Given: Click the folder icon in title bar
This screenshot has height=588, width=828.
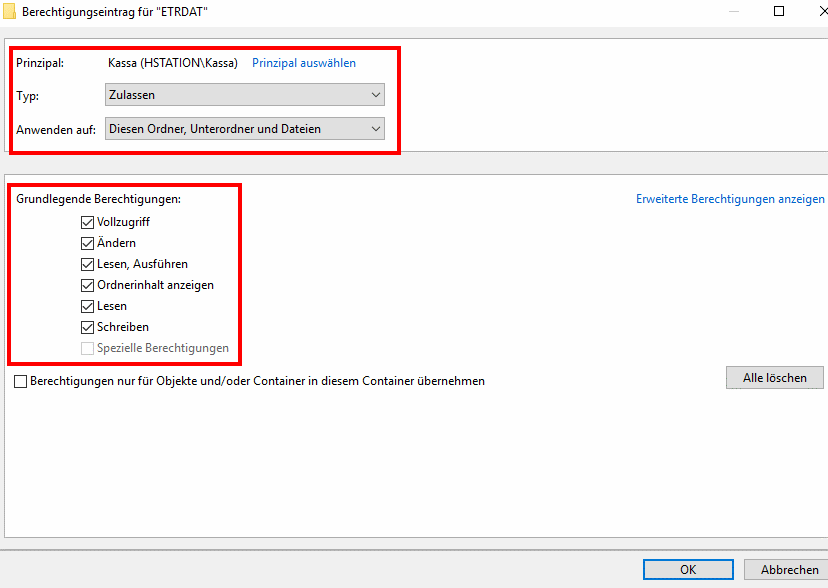Looking at the screenshot, I should tap(9, 10).
